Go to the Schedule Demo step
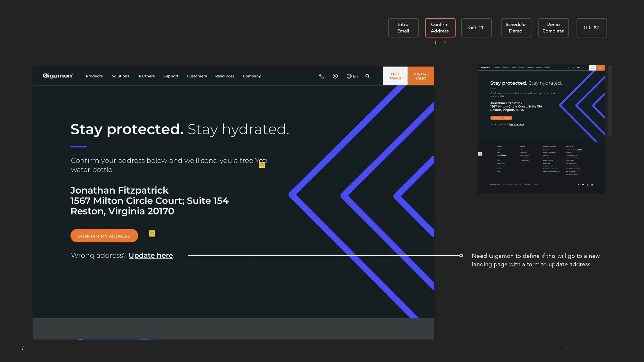 (516, 28)
